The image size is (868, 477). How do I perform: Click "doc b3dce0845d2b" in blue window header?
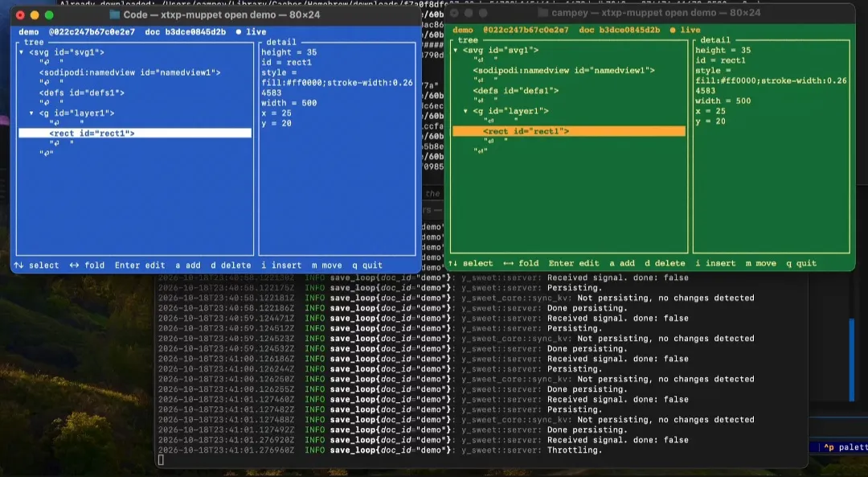coord(186,32)
